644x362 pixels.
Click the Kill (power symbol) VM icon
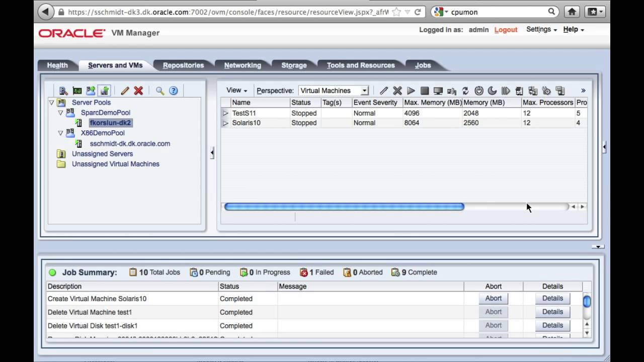[479, 90]
